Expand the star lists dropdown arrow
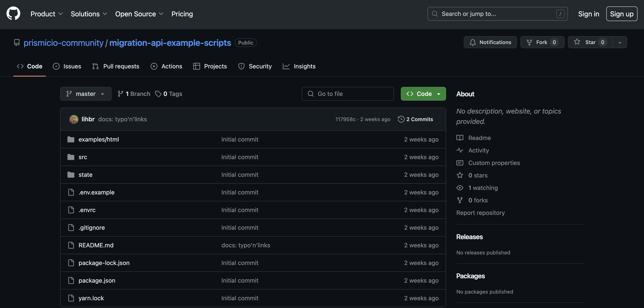Image resolution: width=644 pixels, height=308 pixels. (619, 42)
